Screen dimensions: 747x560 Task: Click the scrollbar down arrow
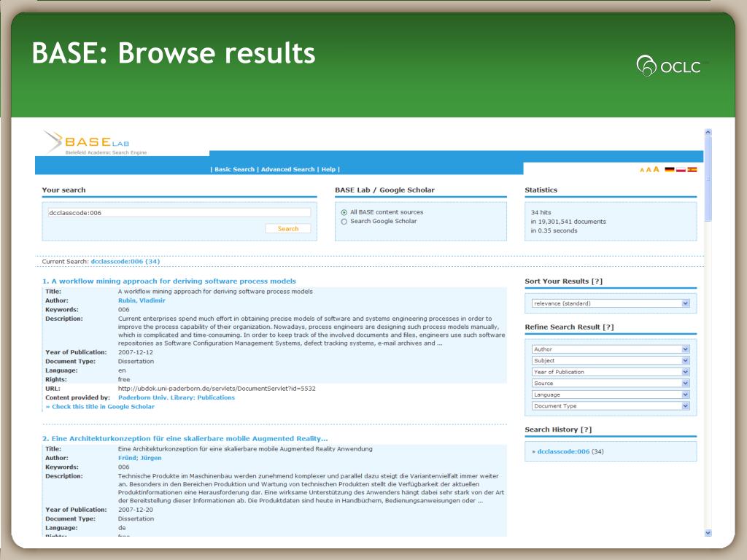click(708, 533)
